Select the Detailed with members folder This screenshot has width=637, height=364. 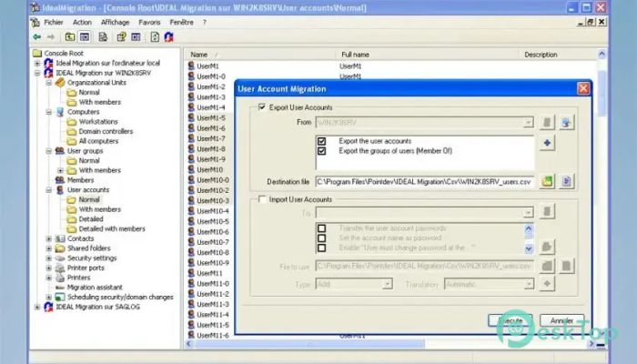[112, 228]
